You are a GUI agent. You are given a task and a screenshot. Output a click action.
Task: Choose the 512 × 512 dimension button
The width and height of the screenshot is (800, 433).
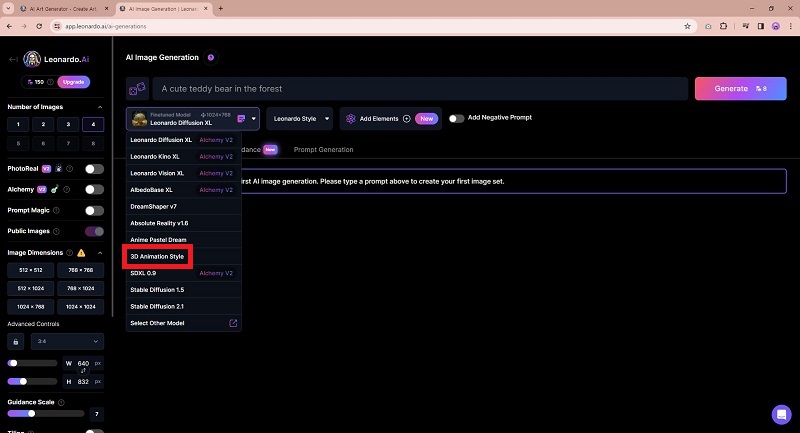31,270
